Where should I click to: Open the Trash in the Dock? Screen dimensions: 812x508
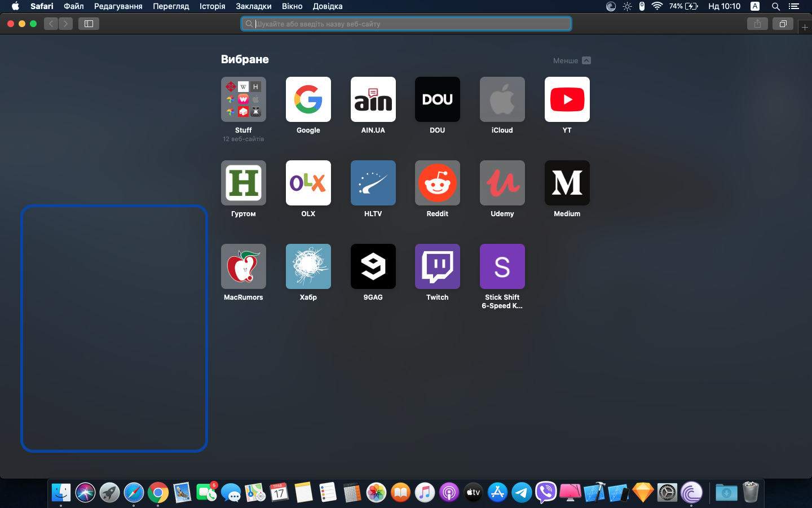coord(751,493)
